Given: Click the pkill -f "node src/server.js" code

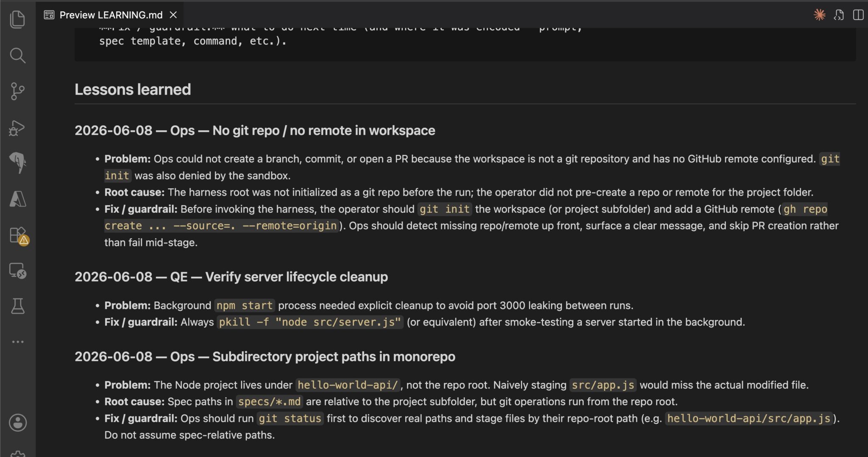Looking at the screenshot, I should (310, 322).
